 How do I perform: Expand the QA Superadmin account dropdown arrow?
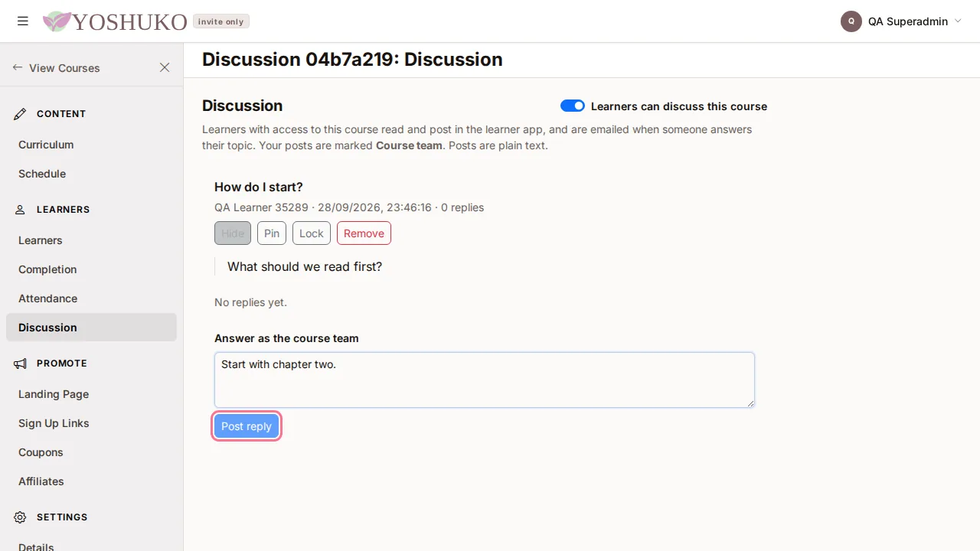tap(958, 21)
